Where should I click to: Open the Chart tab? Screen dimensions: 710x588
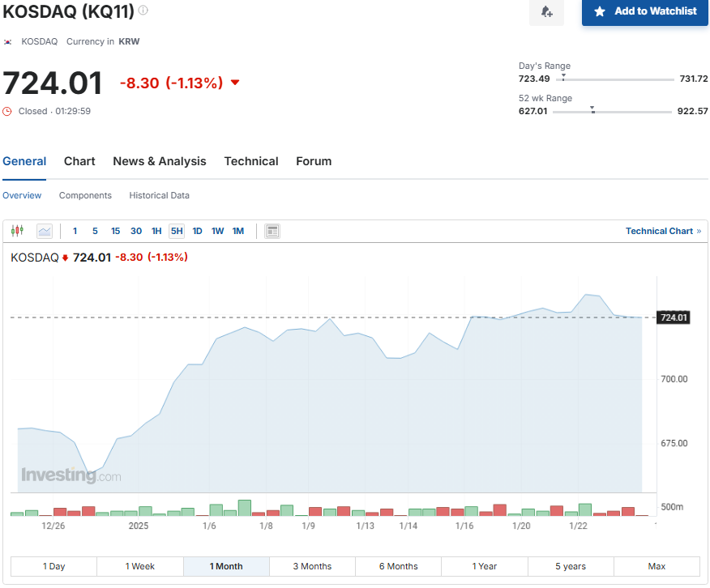[x=79, y=161]
